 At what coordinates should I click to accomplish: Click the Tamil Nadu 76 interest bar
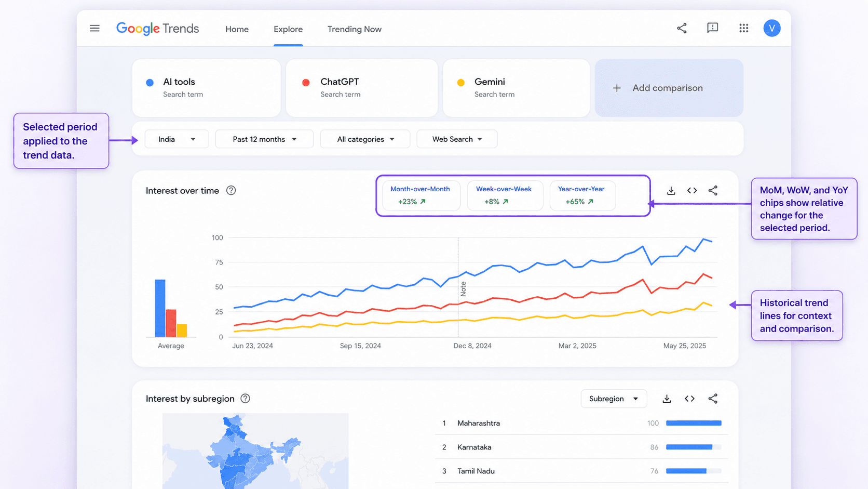tap(694, 471)
